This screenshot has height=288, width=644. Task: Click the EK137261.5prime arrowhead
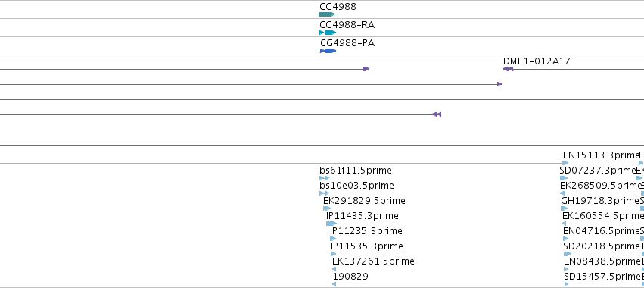click(x=334, y=269)
